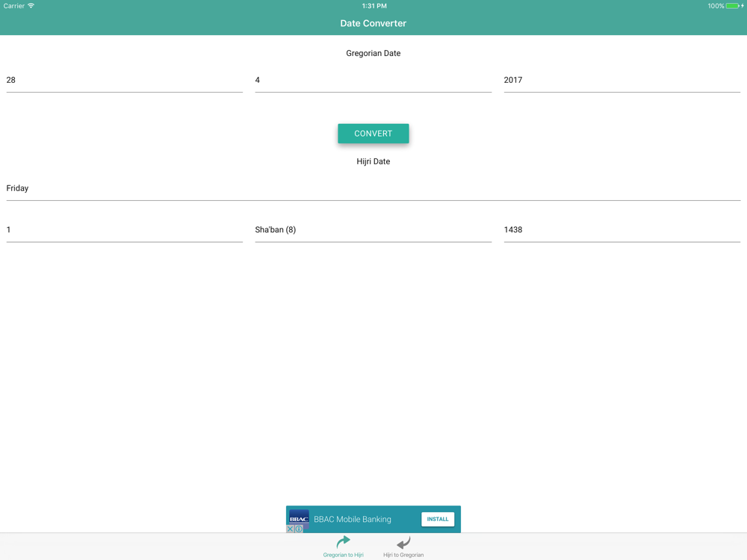Tap the Date Converter title
Image resolution: width=747 pixels, height=560 pixels.
click(x=373, y=23)
